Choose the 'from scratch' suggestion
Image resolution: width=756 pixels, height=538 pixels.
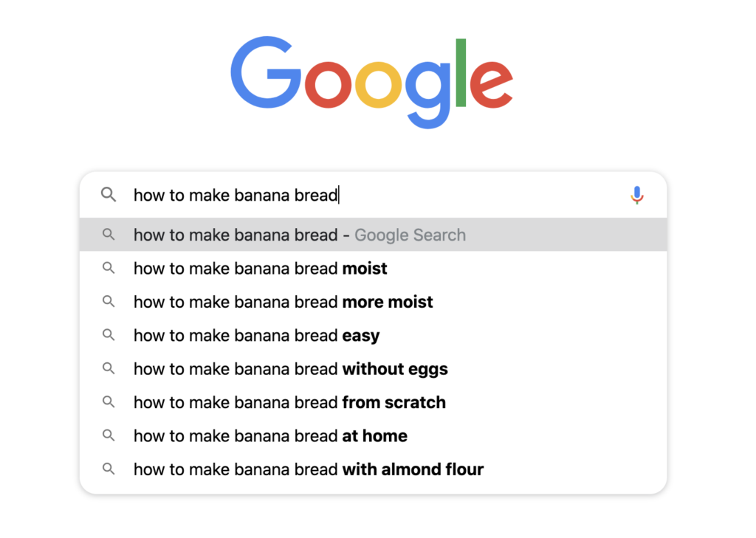(x=289, y=402)
